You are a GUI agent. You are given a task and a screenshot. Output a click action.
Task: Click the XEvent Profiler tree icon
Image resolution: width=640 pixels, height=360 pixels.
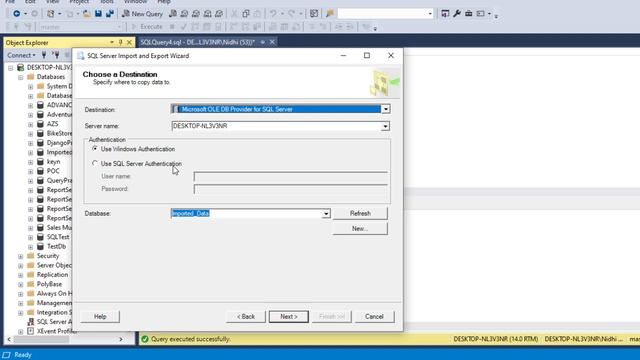coord(31,331)
